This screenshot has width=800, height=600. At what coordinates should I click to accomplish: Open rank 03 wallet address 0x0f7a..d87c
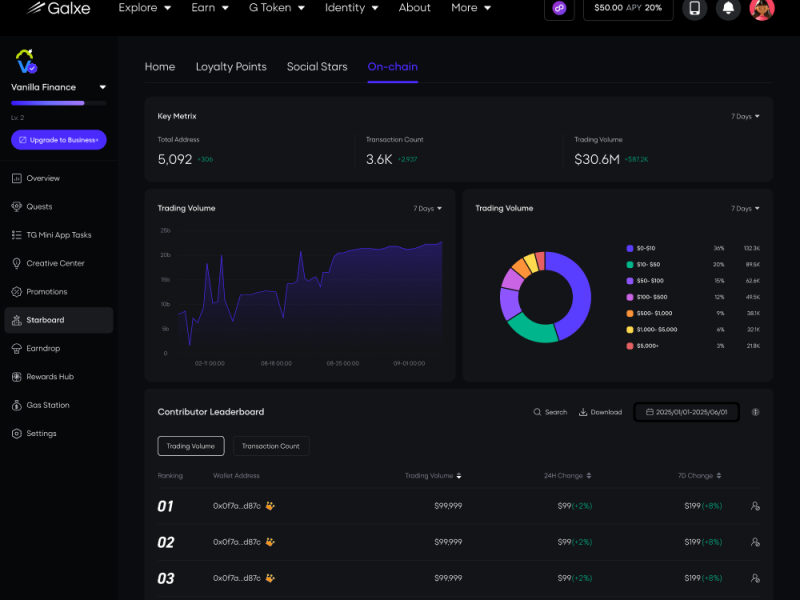tap(237, 578)
